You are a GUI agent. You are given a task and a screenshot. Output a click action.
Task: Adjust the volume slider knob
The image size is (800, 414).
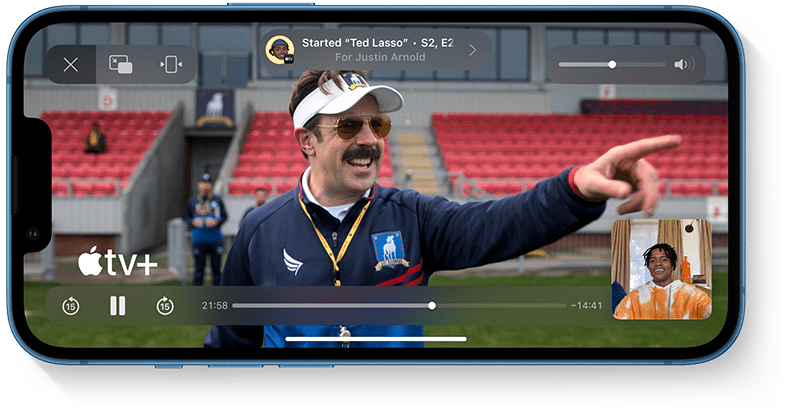tap(612, 65)
